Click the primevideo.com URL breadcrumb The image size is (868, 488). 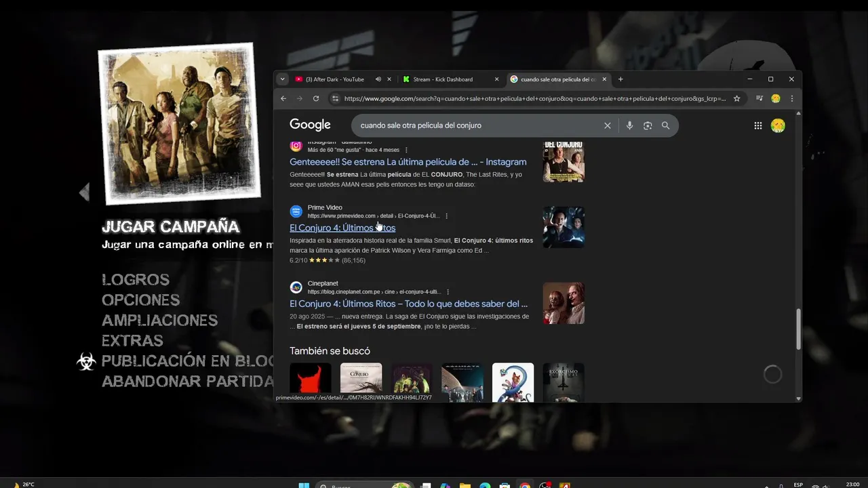[374, 216]
